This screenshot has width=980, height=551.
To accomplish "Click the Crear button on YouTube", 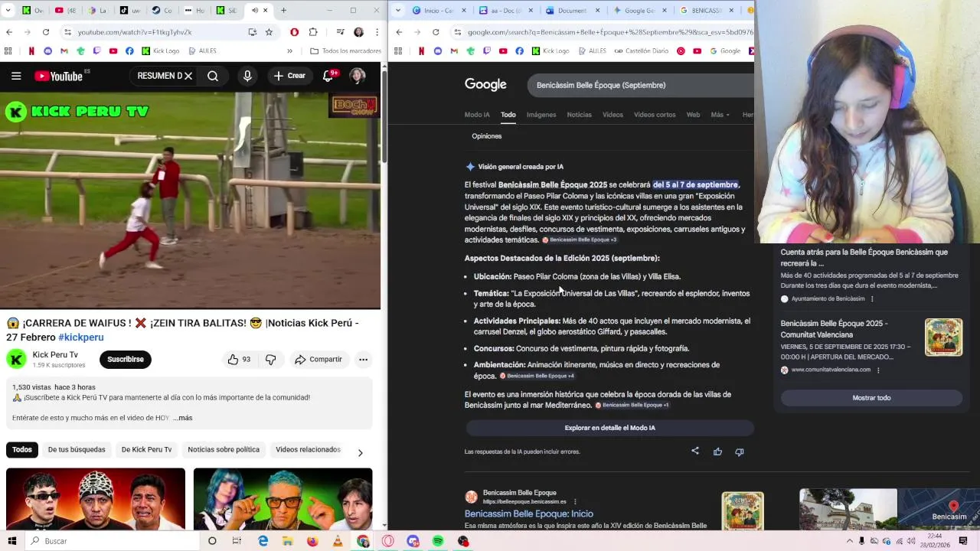I will click(289, 76).
